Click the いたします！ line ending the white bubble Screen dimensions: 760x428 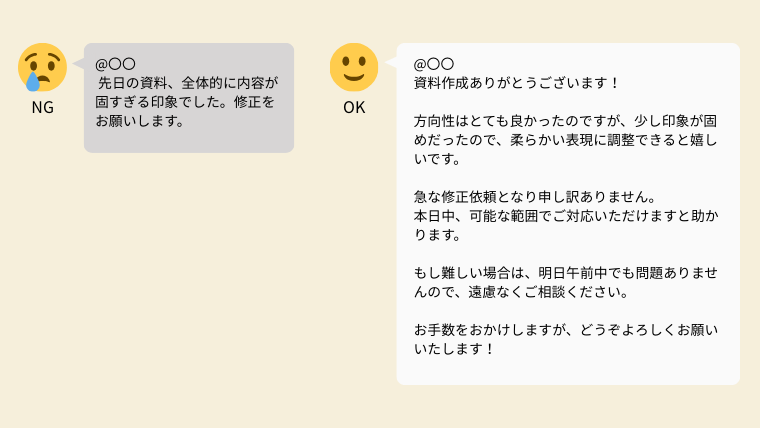tap(455, 349)
